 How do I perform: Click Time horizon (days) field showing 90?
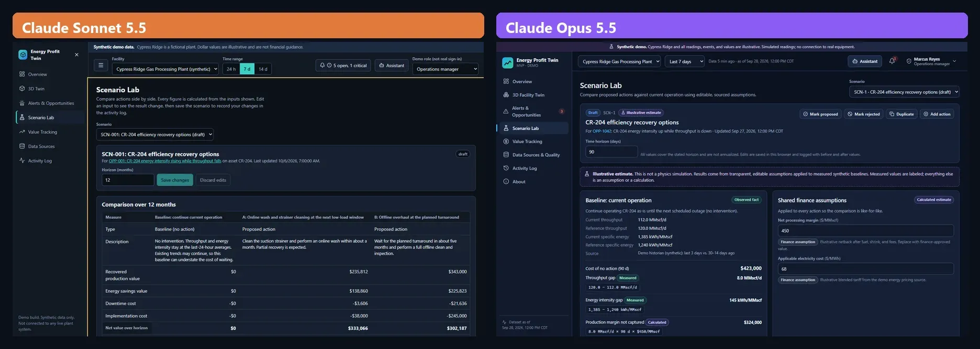(x=611, y=152)
